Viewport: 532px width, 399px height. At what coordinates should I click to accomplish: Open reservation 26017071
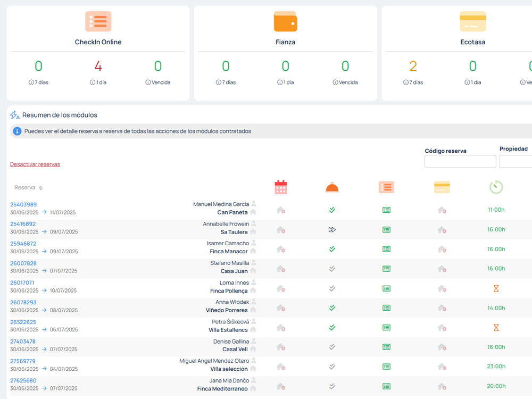(x=22, y=282)
